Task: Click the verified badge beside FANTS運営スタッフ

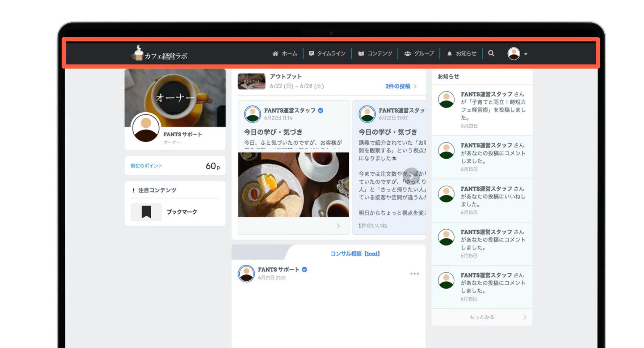Action: [321, 110]
